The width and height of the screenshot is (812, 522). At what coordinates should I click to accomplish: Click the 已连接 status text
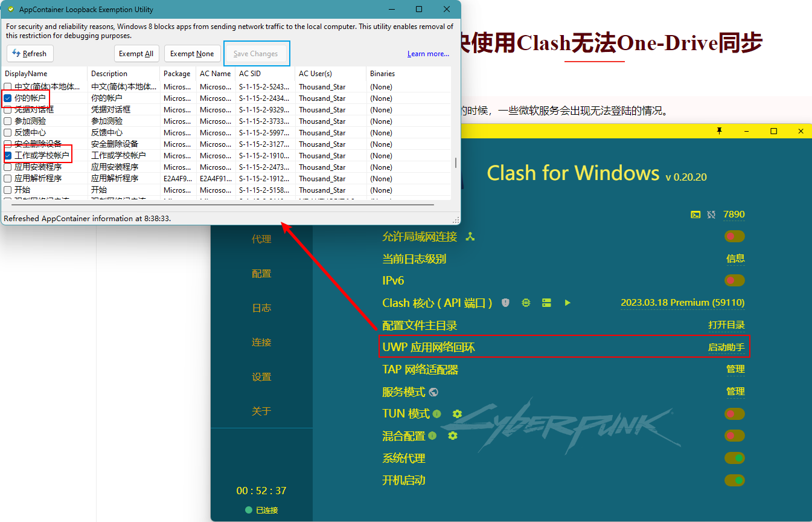(267, 511)
